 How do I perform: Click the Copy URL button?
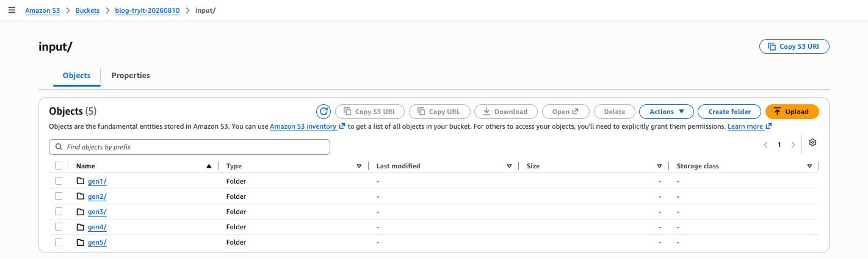coord(439,112)
